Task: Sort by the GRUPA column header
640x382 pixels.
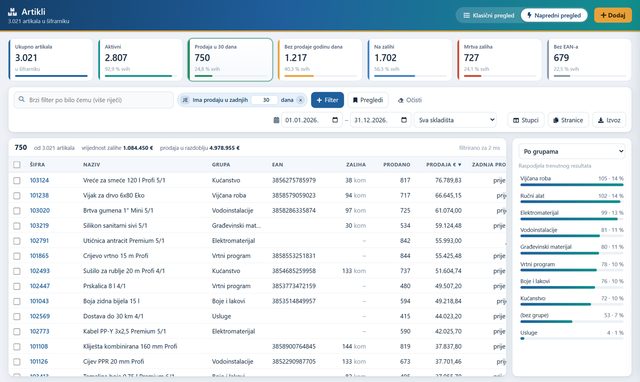Action: [221, 164]
